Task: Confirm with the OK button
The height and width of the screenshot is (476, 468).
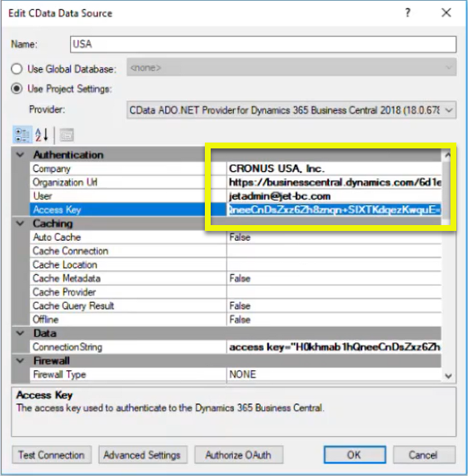Action: coord(355,455)
